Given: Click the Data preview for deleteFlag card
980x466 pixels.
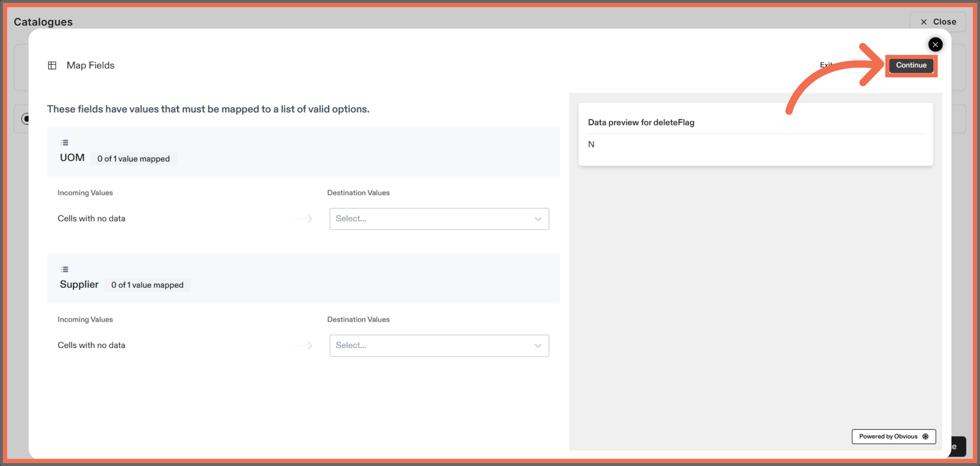Looking at the screenshot, I should 755,134.
